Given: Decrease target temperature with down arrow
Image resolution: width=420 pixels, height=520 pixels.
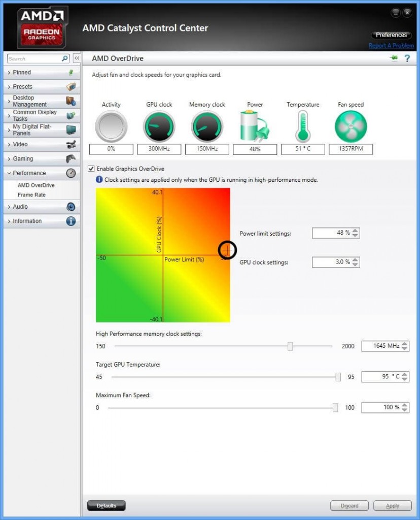Looking at the screenshot, I should [404, 379].
